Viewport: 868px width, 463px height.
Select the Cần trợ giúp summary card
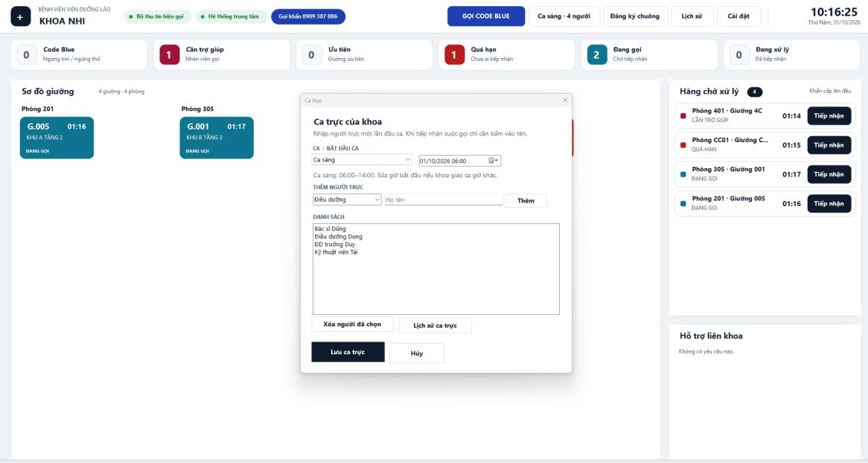tap(221, 54)
